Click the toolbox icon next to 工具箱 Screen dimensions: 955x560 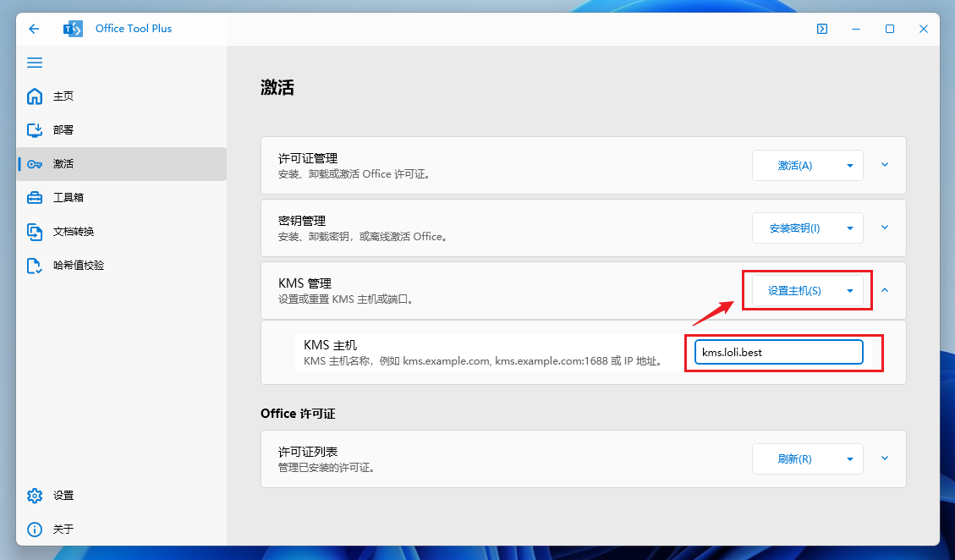tap(35, 197)
